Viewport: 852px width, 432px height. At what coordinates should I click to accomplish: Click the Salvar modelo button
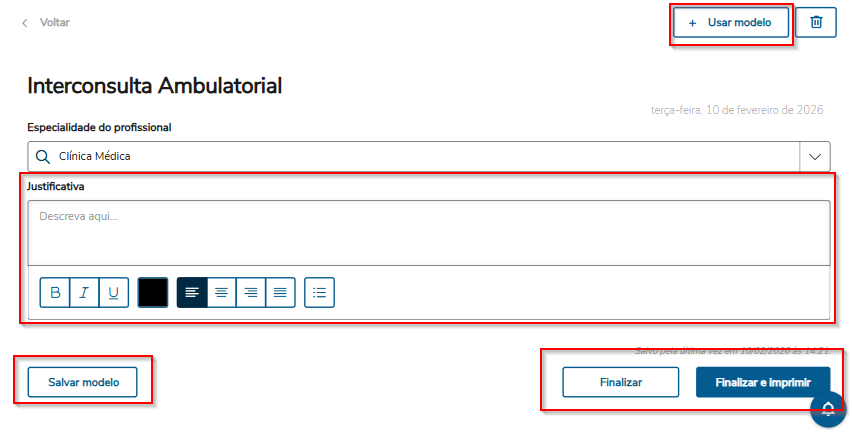[84, 382]
